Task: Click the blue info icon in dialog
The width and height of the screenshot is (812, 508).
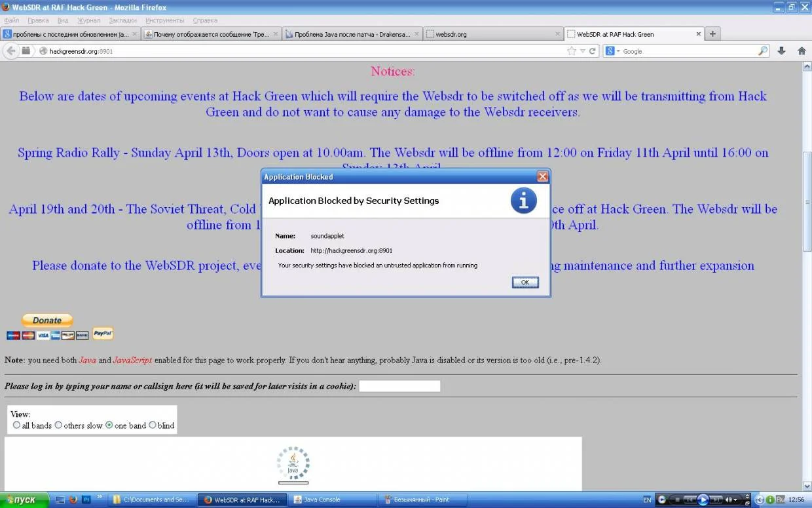Action: 523,201
